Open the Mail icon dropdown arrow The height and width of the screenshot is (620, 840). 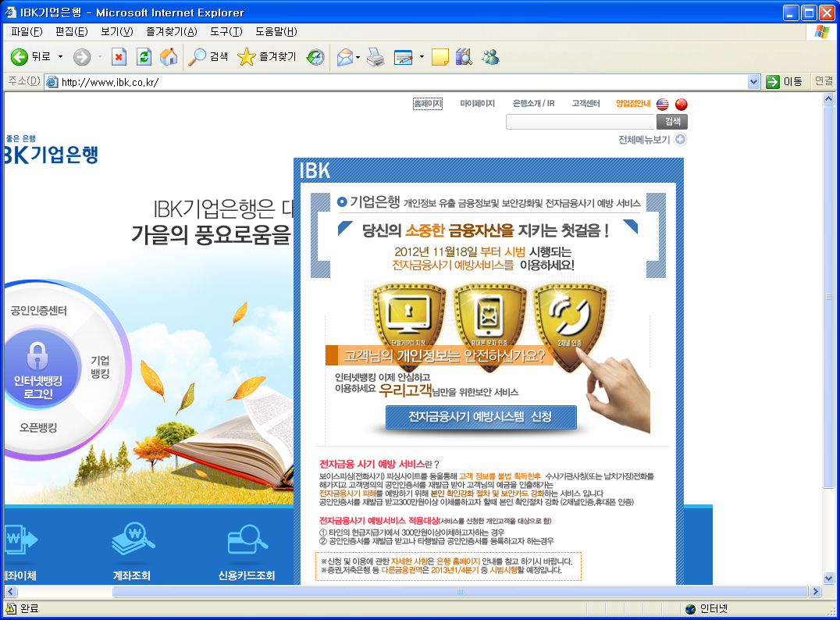pos(358,57)
